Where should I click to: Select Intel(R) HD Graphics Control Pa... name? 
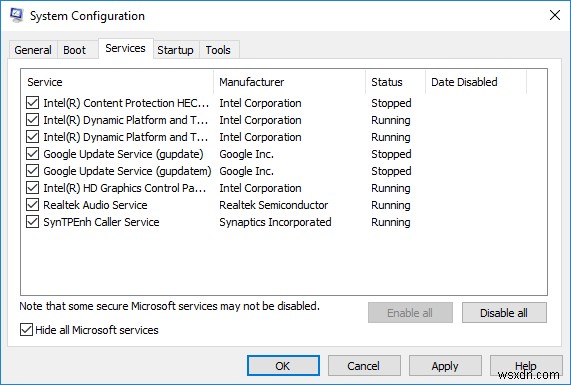click(125, 188)
